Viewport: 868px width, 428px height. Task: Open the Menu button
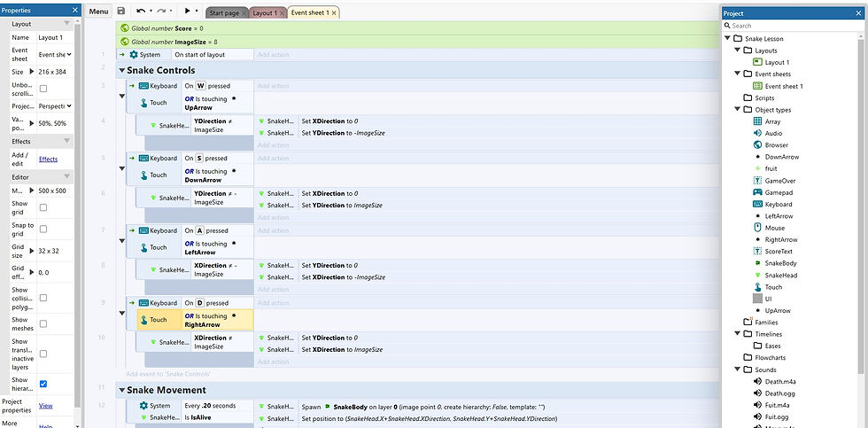coord(98,11)
